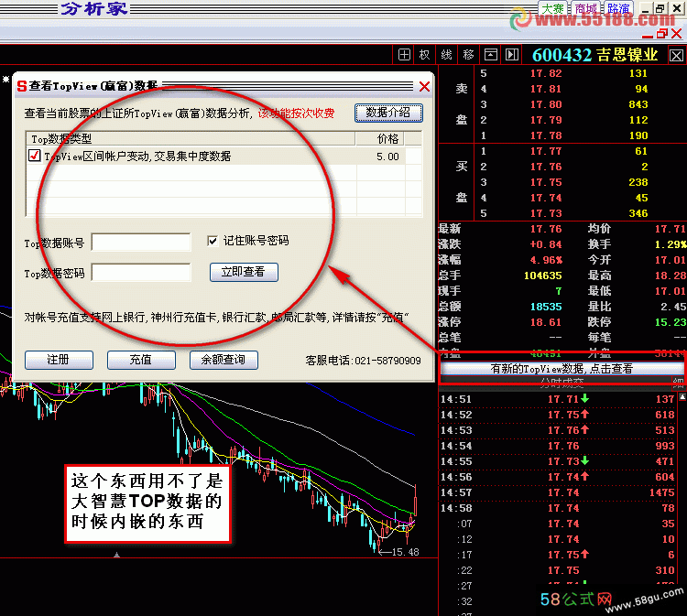The height and width of the screenshot is (616, 687).
Task: Focus the Top数据账号 input field
Action: [x=141, y=243]
